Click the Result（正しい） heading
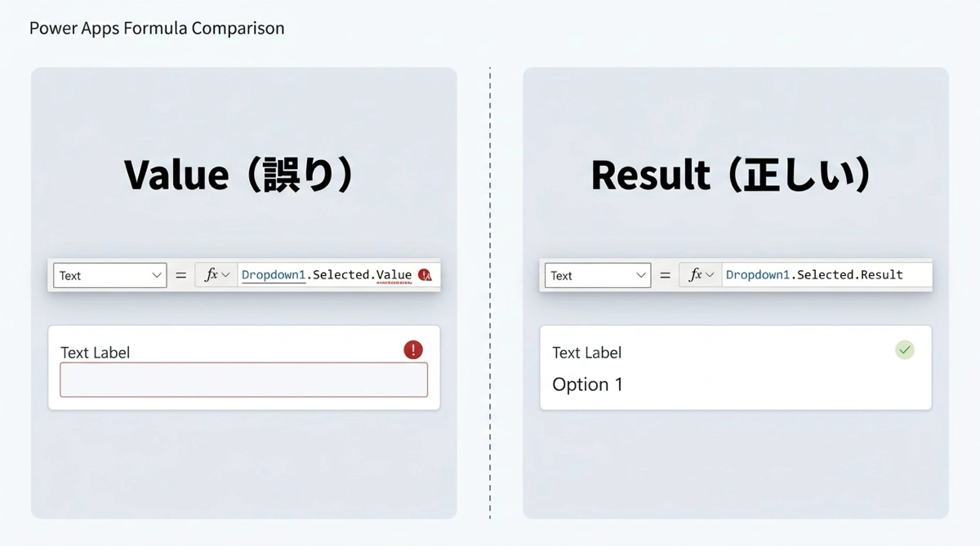This screenshot has width=980, height=546. (x=732, y=175)
